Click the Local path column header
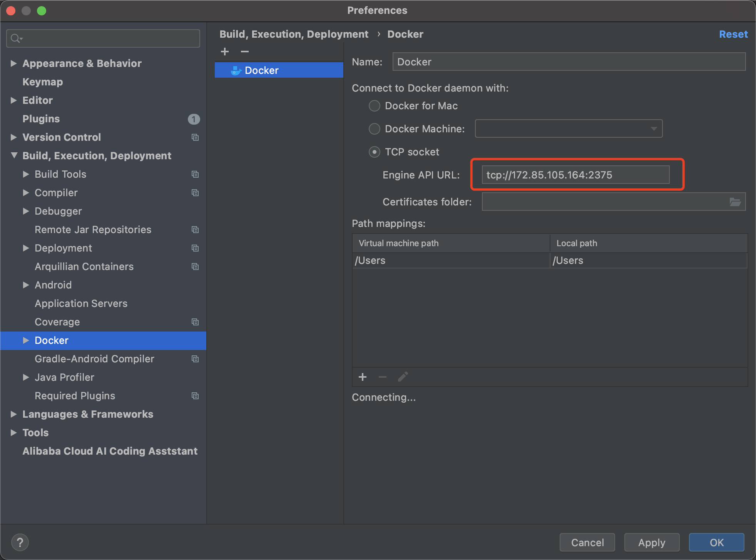The image size is (756, 560). [649, 243]
